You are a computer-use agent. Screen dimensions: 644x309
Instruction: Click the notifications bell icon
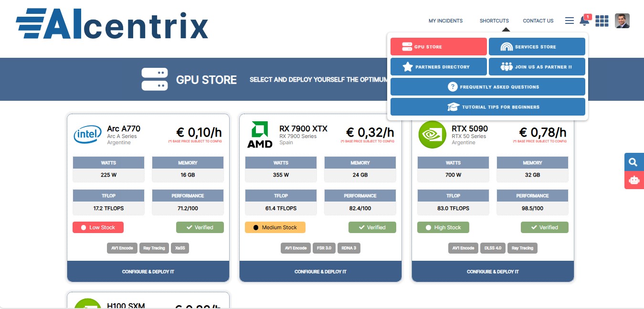[584, 21]
